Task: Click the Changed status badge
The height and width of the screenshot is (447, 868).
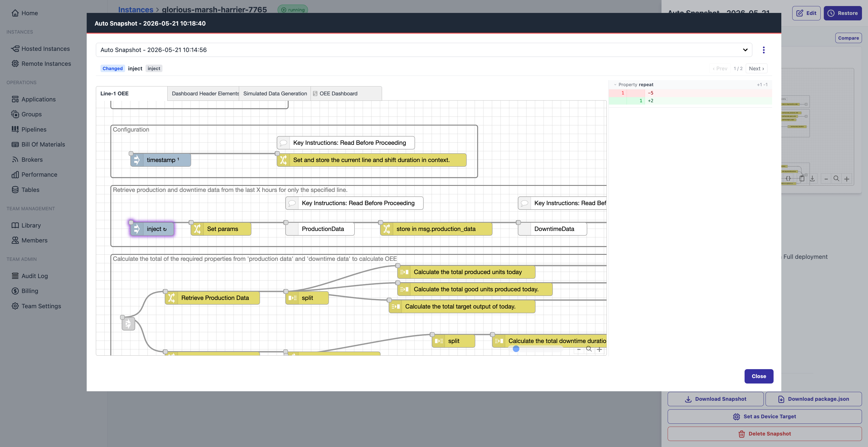Action: tap(113, 68)
